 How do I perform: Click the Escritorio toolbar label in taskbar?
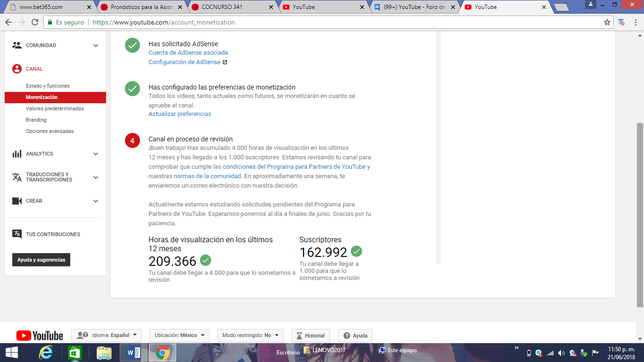click(288, 353)
